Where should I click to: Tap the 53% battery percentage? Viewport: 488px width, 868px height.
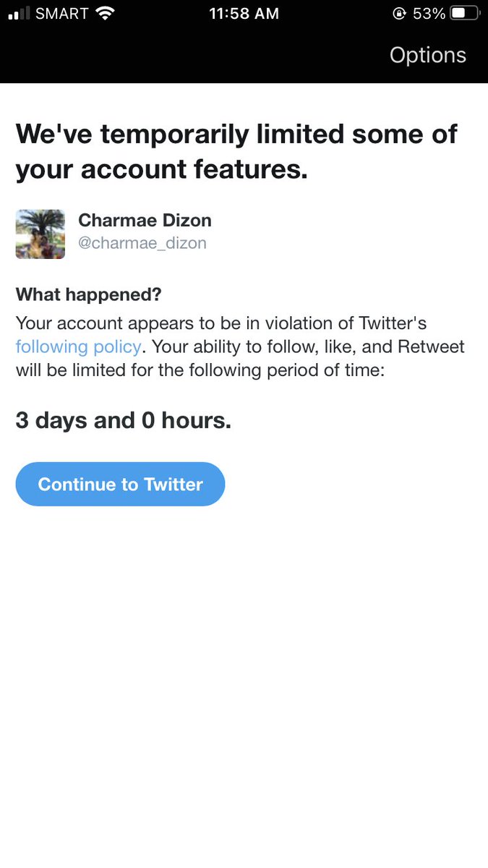click(429, 14)
